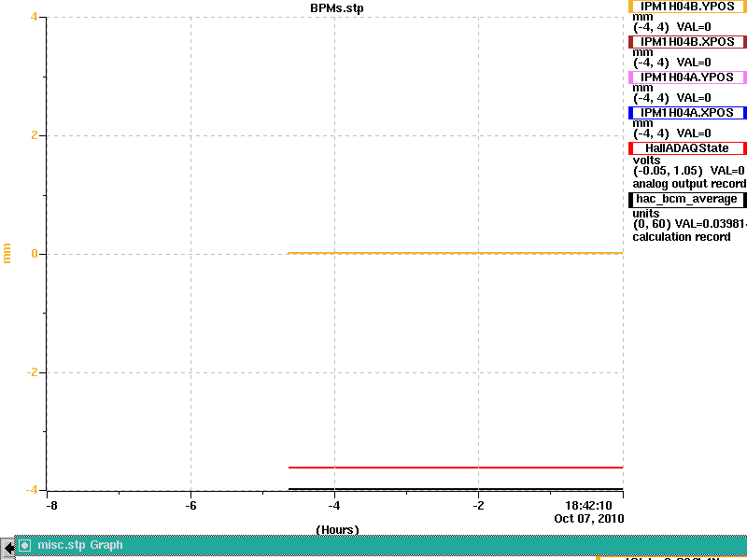Click the '(-0.05, 1.05) VAL=0' range text
The width and height of the screenshot is (747, 560).
(689, 171)
